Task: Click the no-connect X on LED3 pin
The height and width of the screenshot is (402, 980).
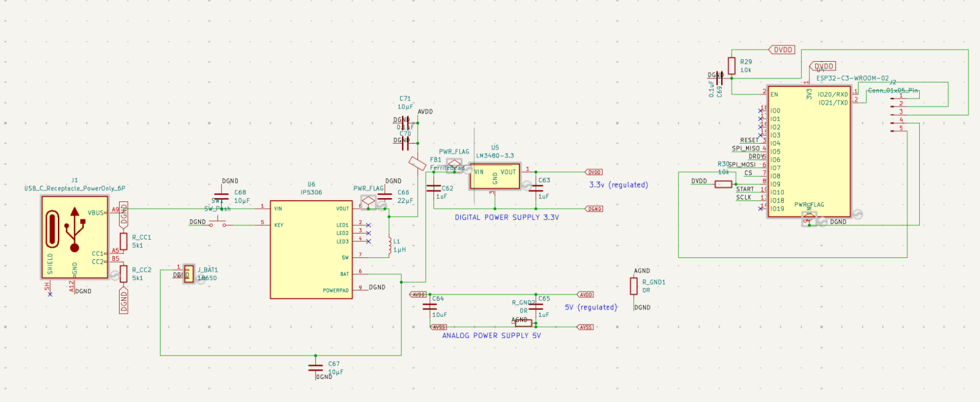Action: (x=369, y=241)
